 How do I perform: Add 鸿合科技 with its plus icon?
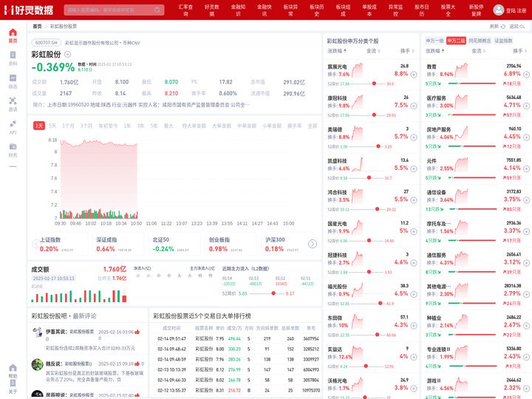(414, 200)
